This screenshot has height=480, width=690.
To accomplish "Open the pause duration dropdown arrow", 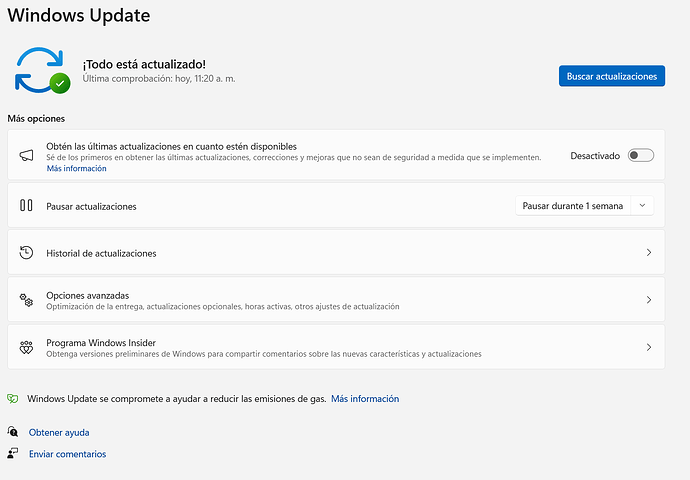I will 642,205.
